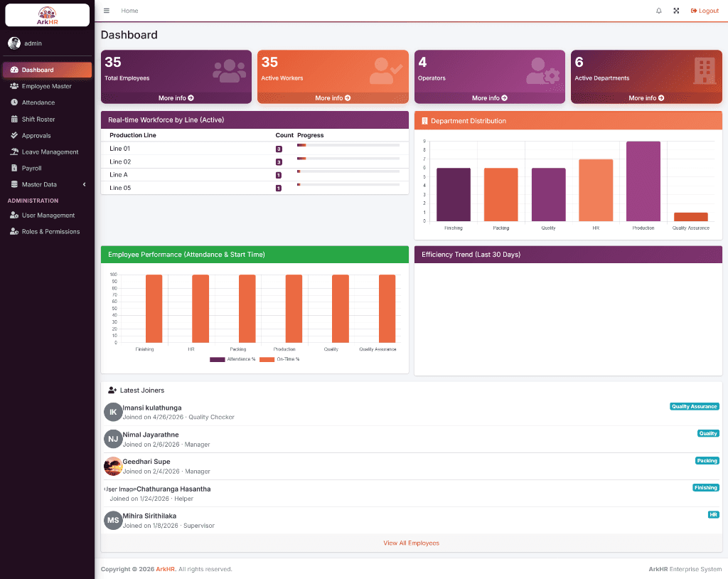The width and height of the screenshot is (728, 579).
Task: Click the ArkHR logo
Action: pyautogui.click(x=47, y=16)
